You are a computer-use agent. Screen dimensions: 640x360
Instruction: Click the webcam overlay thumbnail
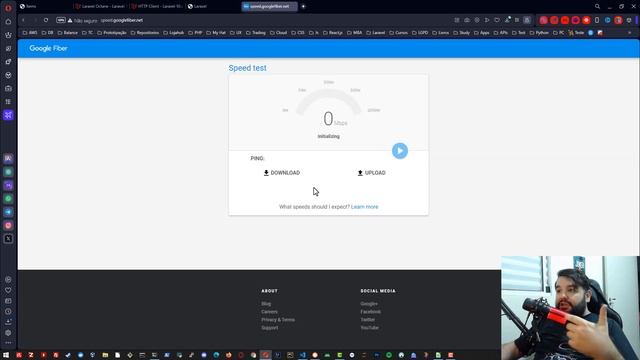pos(570,308)
